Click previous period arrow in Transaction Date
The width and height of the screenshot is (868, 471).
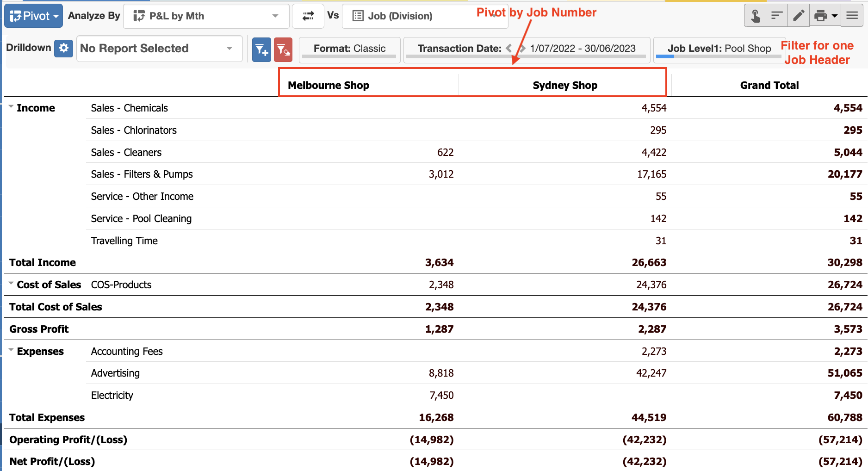(509, 48)
